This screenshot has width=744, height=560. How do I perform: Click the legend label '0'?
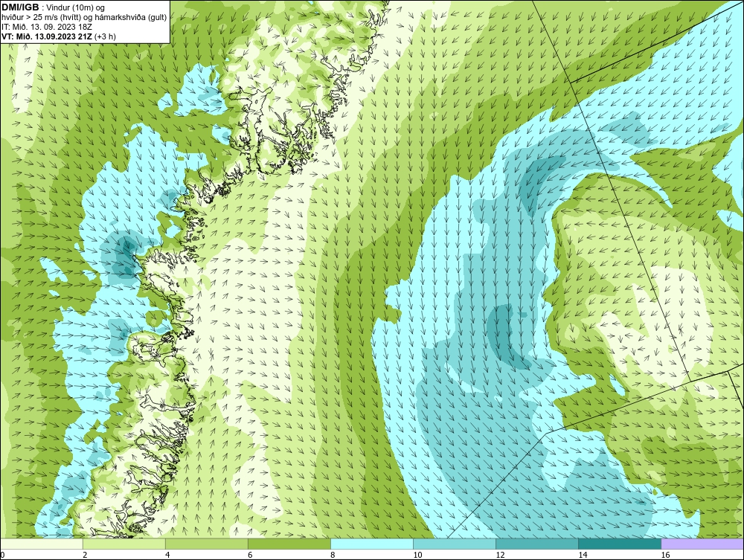point(2,555)
